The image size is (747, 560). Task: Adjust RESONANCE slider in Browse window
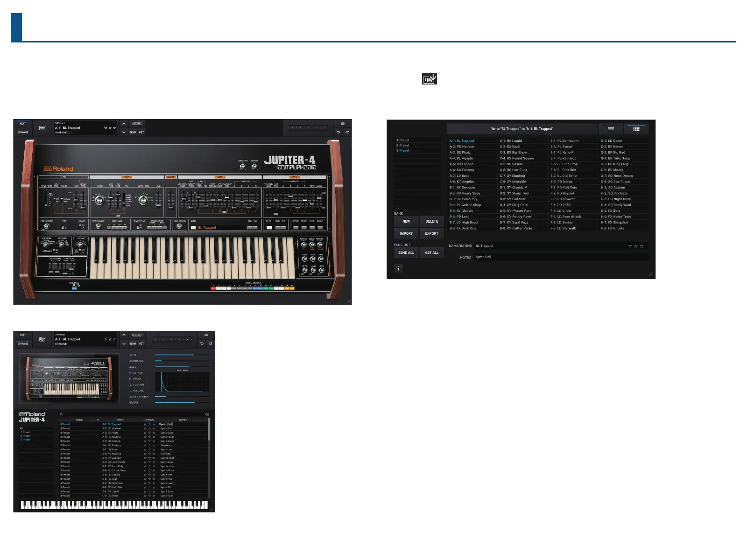[x=182, y=361]
